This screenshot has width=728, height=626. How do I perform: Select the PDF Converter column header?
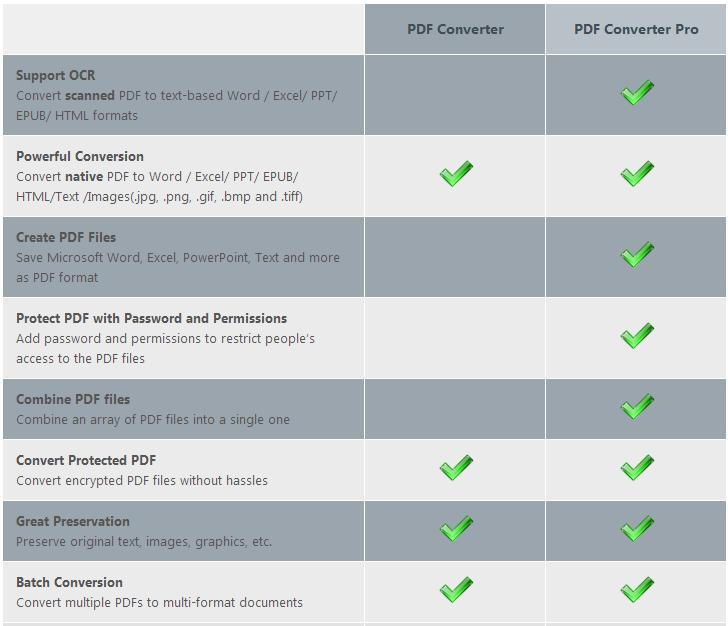[455, 29]
